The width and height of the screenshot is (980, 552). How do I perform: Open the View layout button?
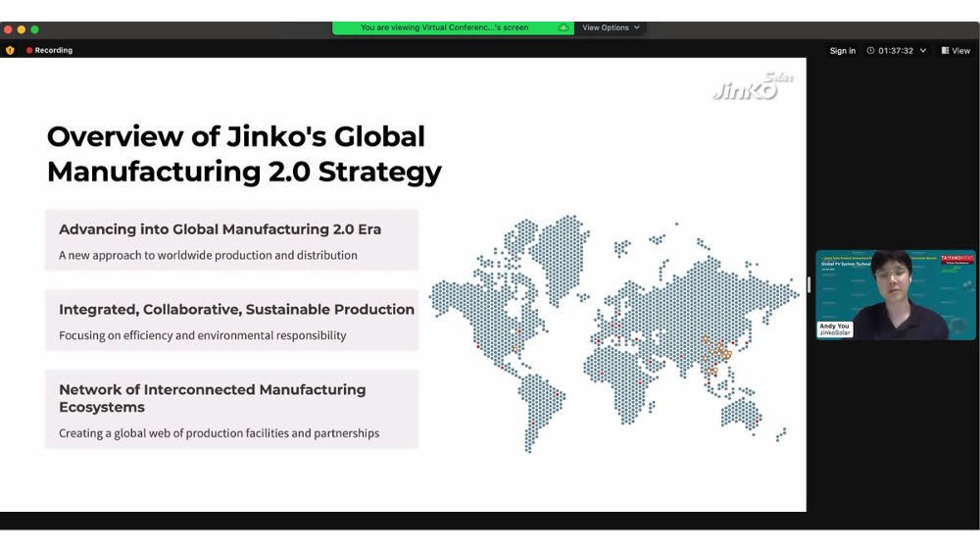coord(955,51)
